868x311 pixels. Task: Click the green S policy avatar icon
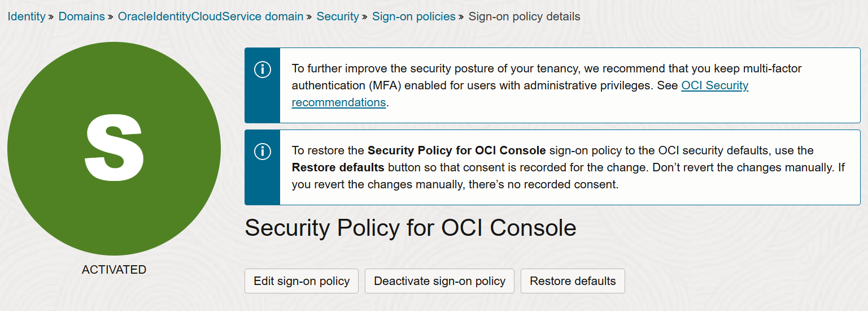click(x=114, y=149)
